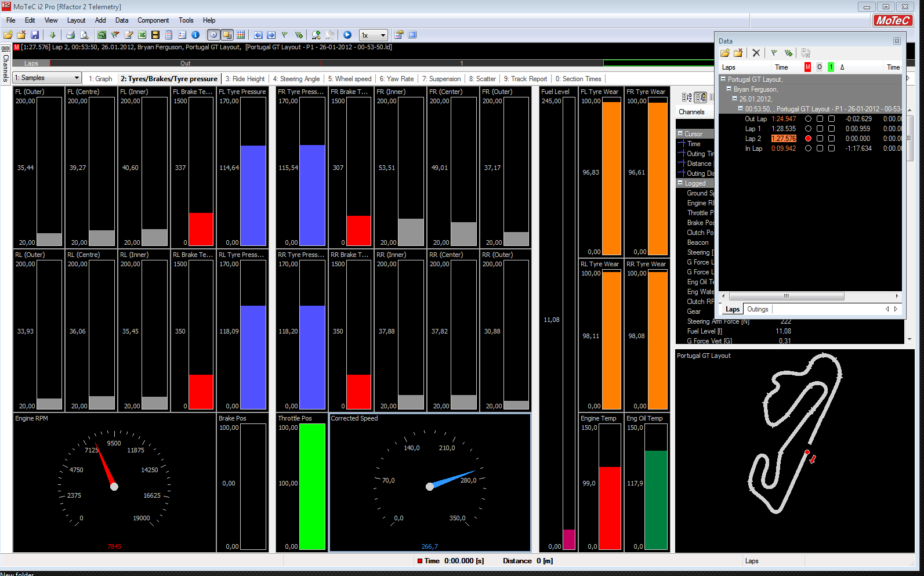924x576 pixels.
Task: Switch to 5: Wheel speed tab
Action: click(350, 79)
